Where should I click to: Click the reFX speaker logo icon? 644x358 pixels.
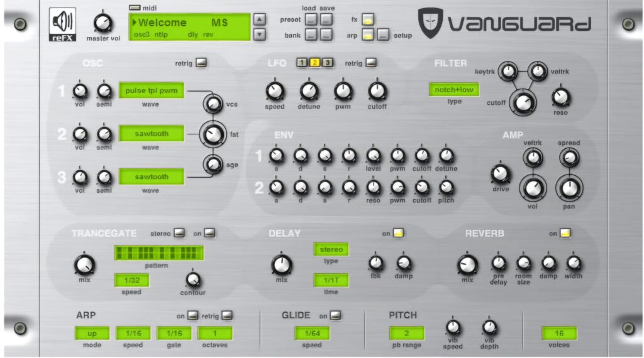pos(62,24)
